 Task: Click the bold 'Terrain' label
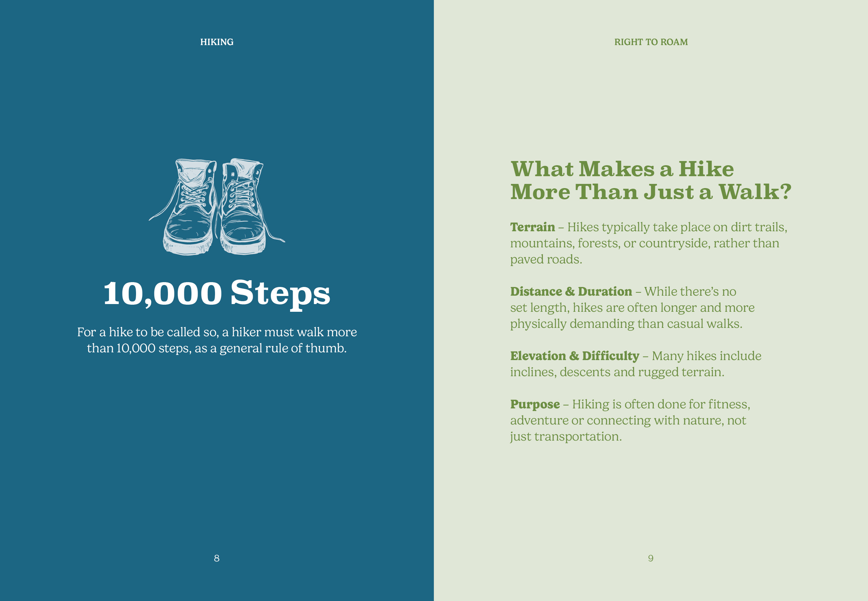pyautogui.click(x=532, y=227)
